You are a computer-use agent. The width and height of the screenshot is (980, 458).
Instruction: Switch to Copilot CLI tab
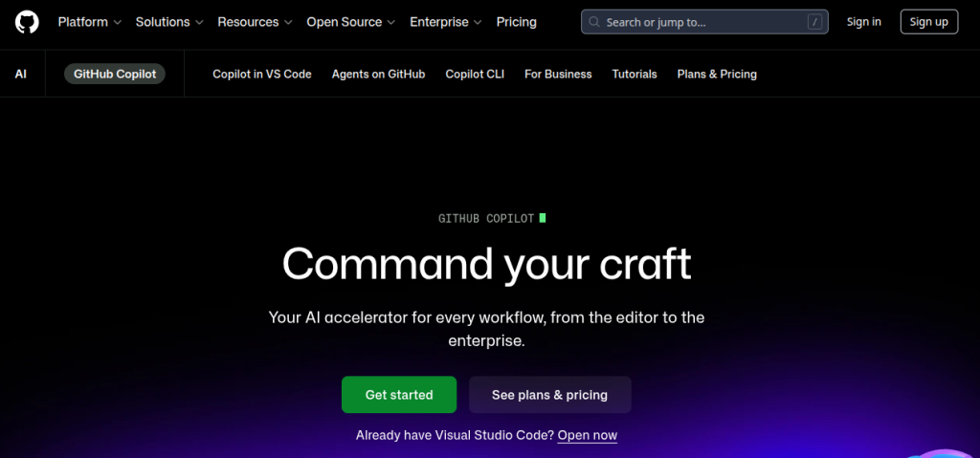[x=475, y=74]
